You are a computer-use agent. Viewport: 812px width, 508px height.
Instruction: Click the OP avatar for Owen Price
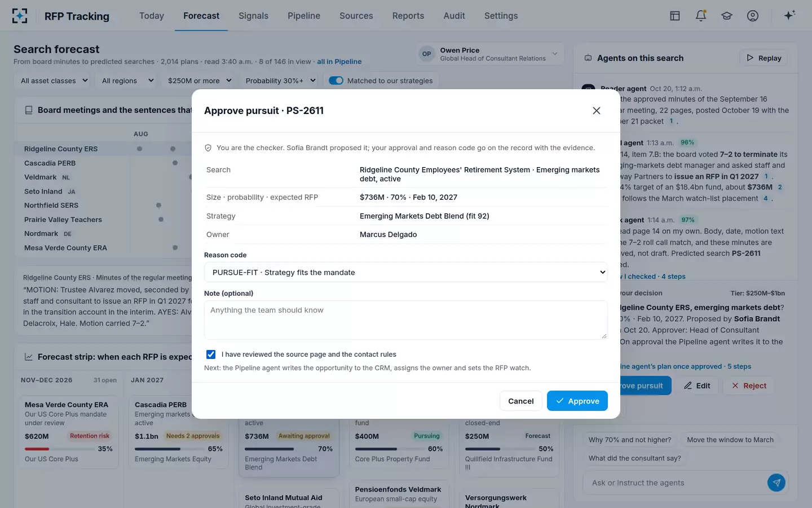click(x=427, y=54)
